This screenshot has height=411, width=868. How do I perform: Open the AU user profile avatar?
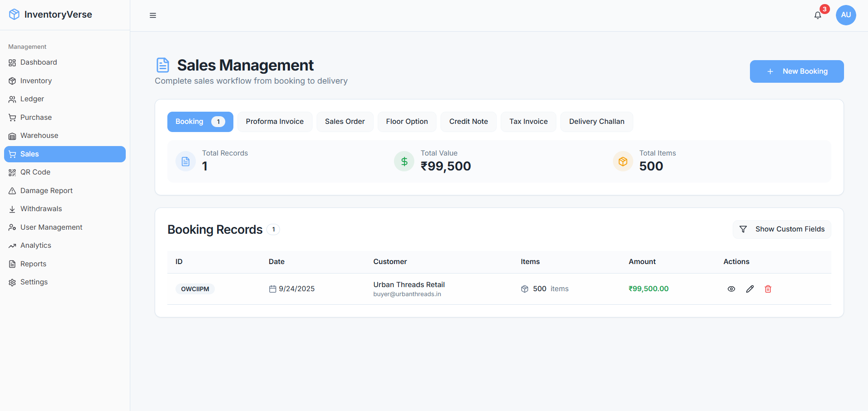(845, 15)
